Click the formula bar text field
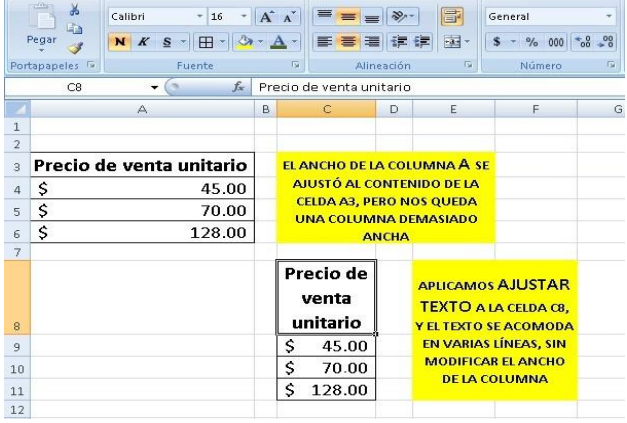The image size is (627, 423). (x=438, y=87)
